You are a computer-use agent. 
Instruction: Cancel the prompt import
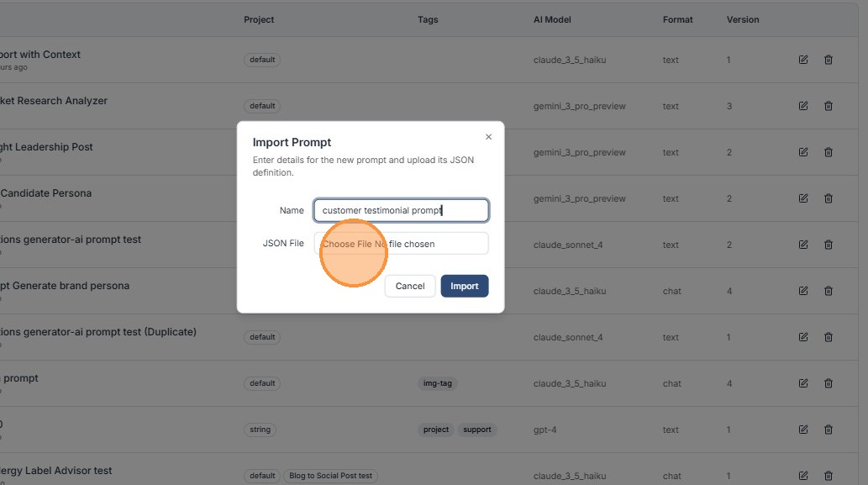[x=410, y=286]
